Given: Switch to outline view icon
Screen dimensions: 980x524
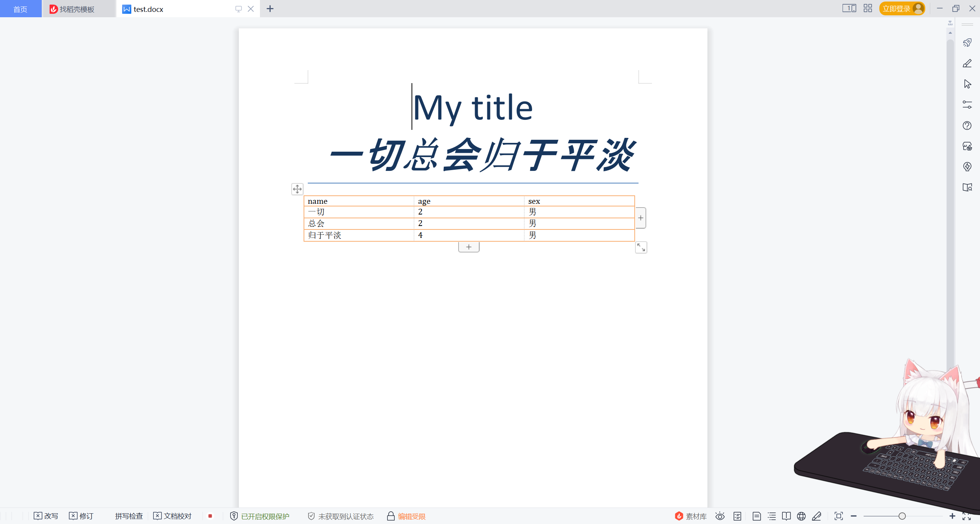Looking at the screenshot, I should (772, 516).
